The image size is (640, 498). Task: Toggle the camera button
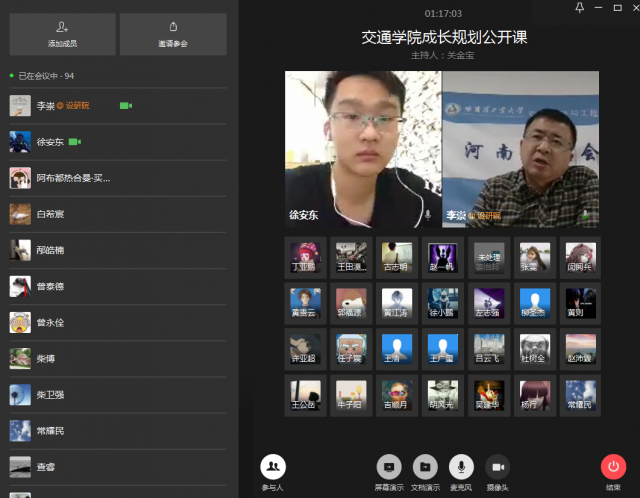coord(498,467)
